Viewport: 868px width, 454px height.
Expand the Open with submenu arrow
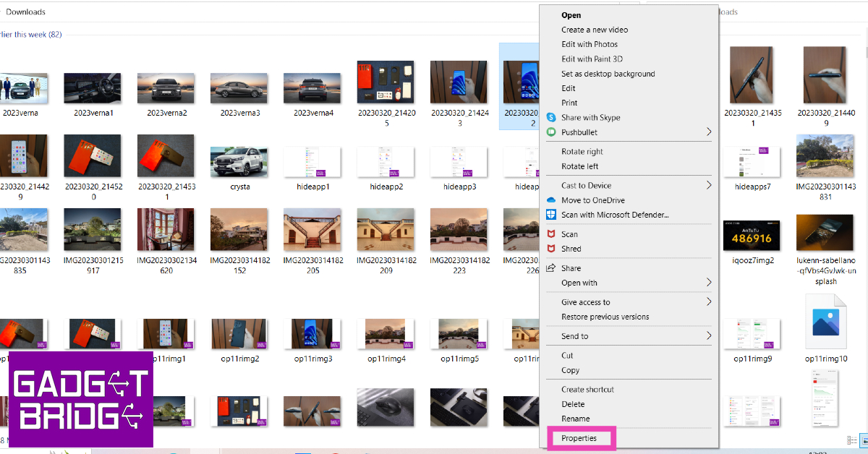709,283
